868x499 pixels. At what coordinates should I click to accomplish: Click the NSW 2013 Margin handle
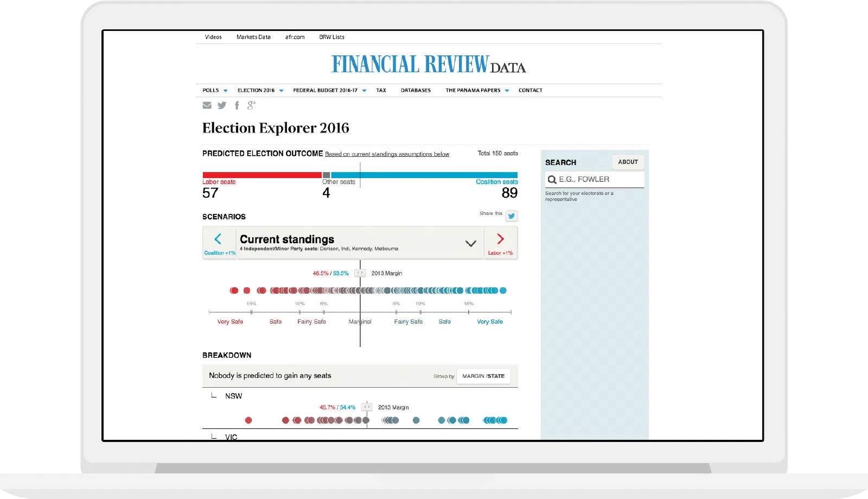(367, 407)
